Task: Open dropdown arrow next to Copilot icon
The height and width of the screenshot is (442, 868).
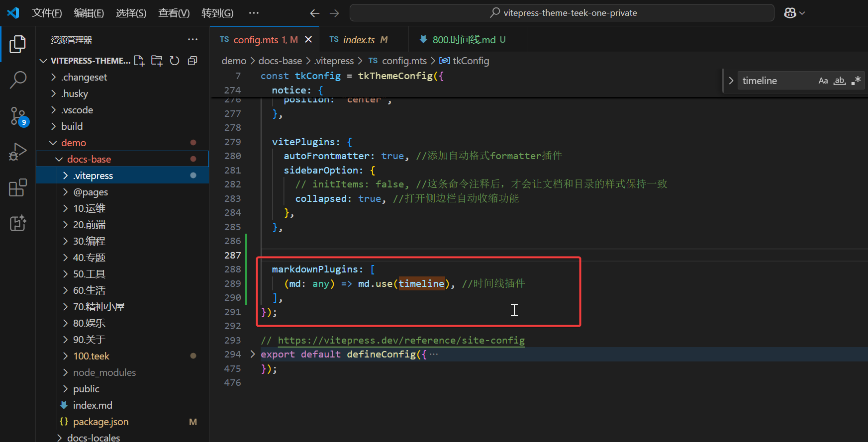Action: [x=802, y=13]
